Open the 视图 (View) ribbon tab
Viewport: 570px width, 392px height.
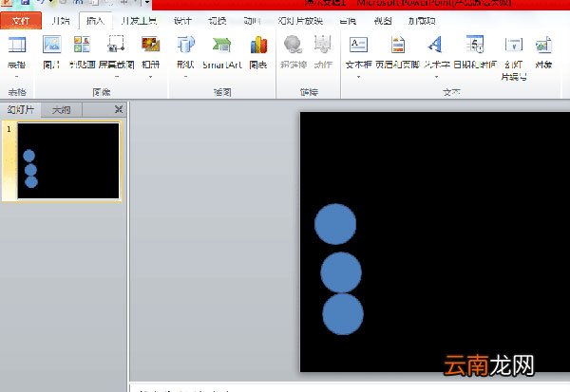coord(383,21)
